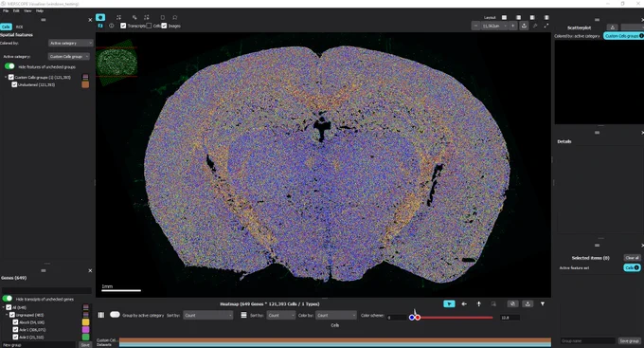Open the Active category dropdown
The height and width of the screenshot is (348, 644).
point(68,56)
